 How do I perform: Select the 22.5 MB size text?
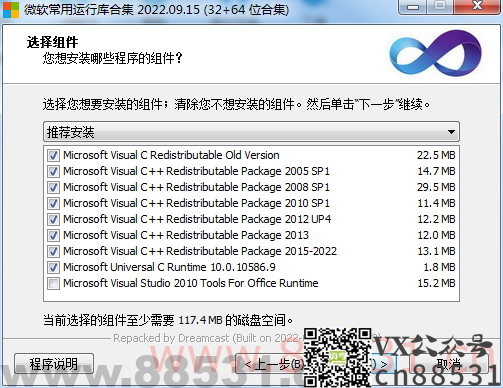tap(436, 155)
